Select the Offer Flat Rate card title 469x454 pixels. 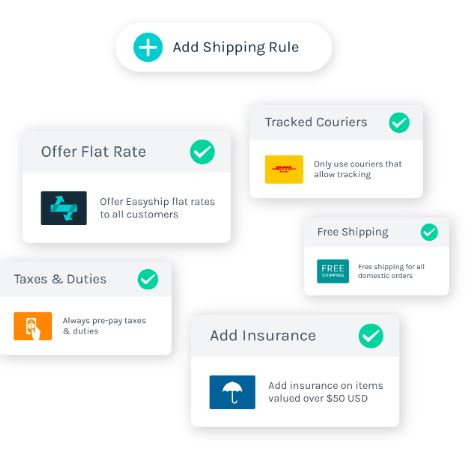[93, 152]
